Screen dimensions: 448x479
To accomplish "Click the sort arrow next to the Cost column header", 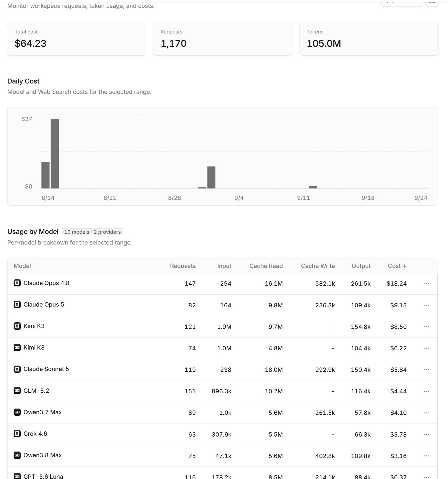I will click(404, 266).
